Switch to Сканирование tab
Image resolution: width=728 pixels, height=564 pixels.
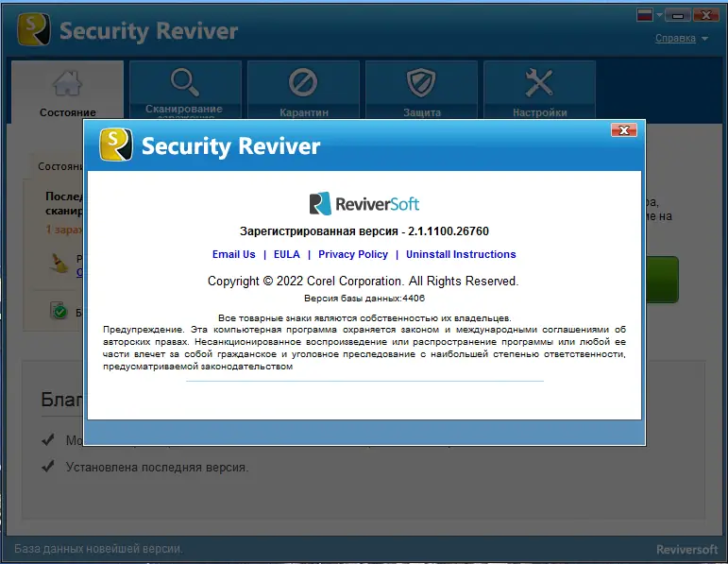186,90
